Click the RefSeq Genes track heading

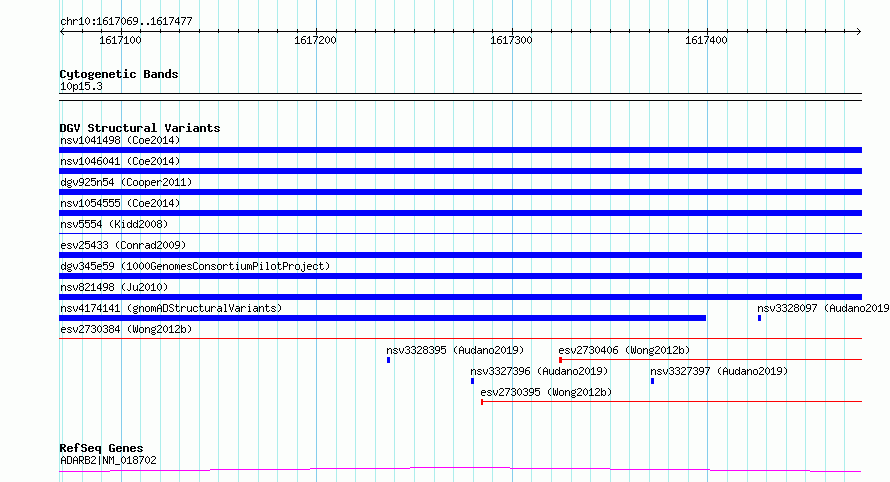click(x=101, y=448)
